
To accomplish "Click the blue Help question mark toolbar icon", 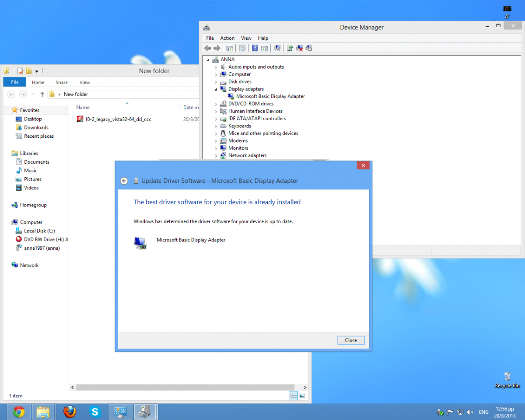I will [x=255, y=48].
